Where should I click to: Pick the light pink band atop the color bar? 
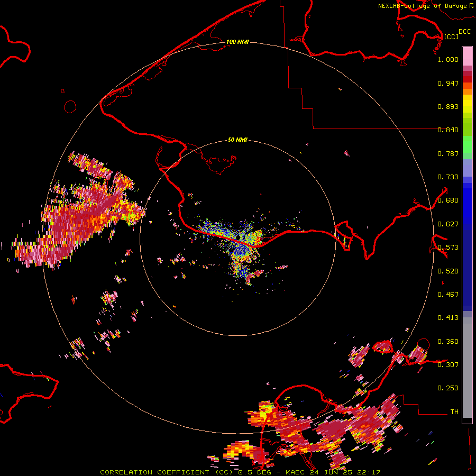(x=467, y=56)
